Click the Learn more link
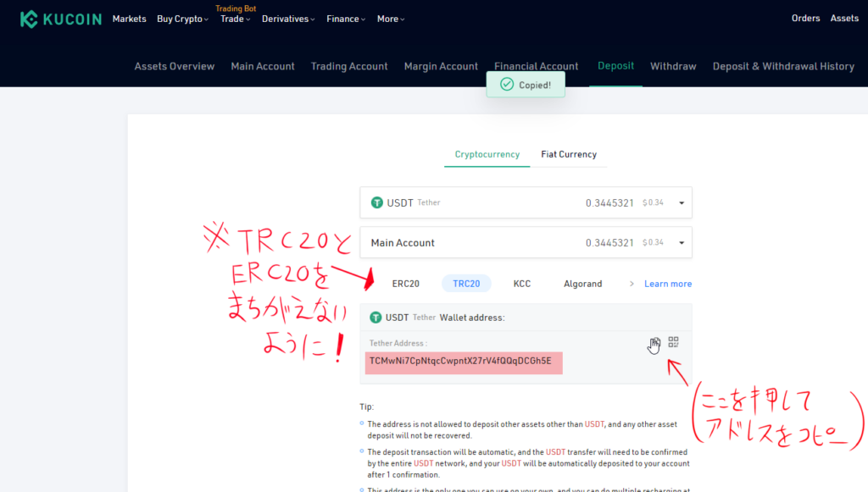The image size is (868, 492). [667, 284]
